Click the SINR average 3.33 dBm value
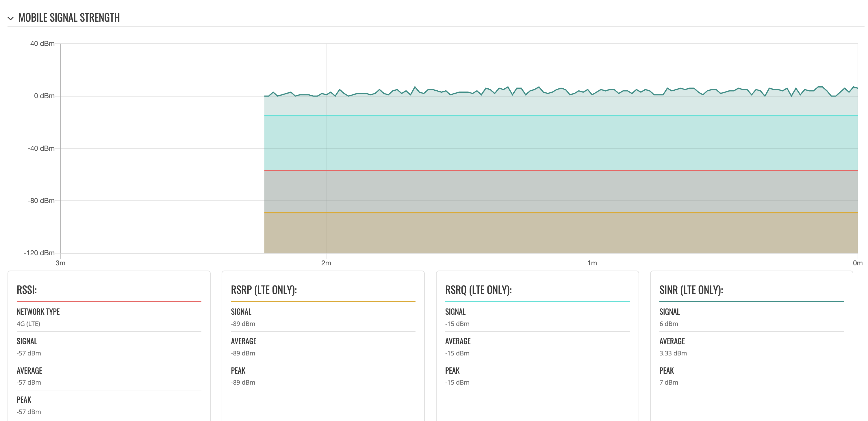 673,353
